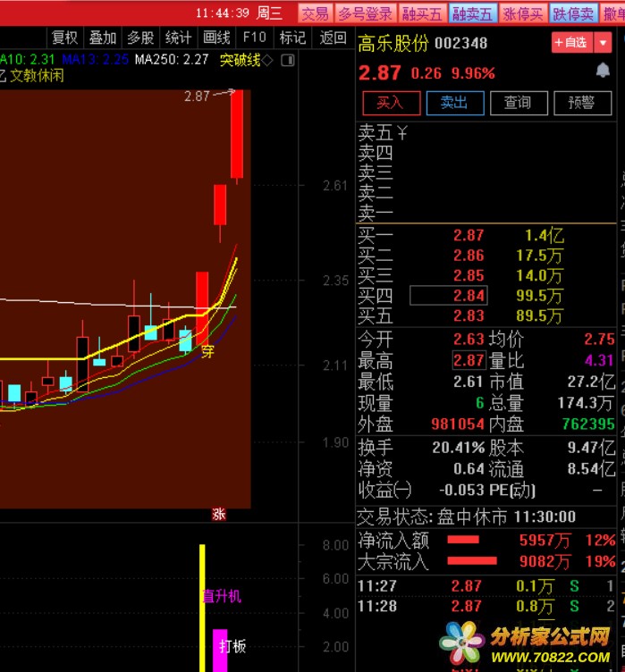Click the red 买入 button
The height and width of the screenshot is (672, 625).
391,103
